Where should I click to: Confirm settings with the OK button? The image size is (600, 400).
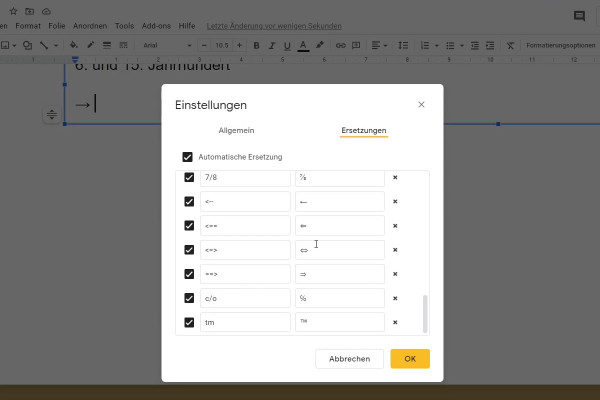point(410,358)
